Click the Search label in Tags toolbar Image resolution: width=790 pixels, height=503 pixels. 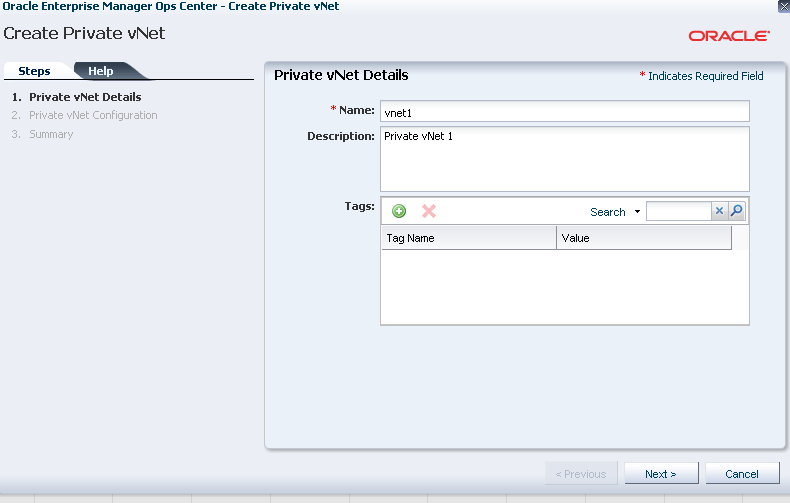click(608, 212)
